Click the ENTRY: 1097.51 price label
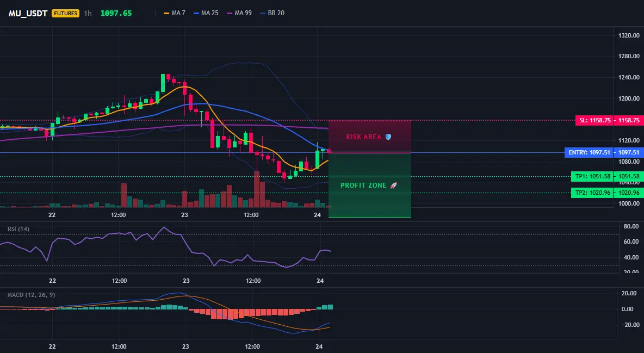 tap(590, 152)
